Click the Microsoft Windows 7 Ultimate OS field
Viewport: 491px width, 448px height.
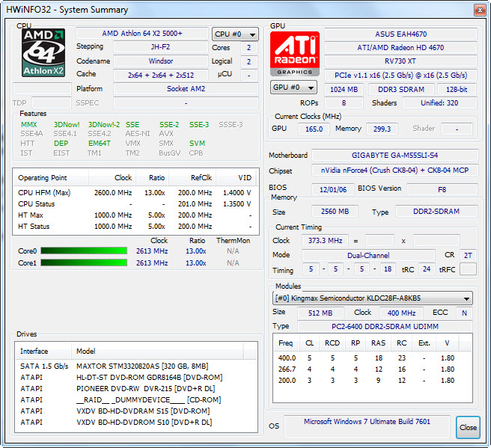(x=367, y=426)
